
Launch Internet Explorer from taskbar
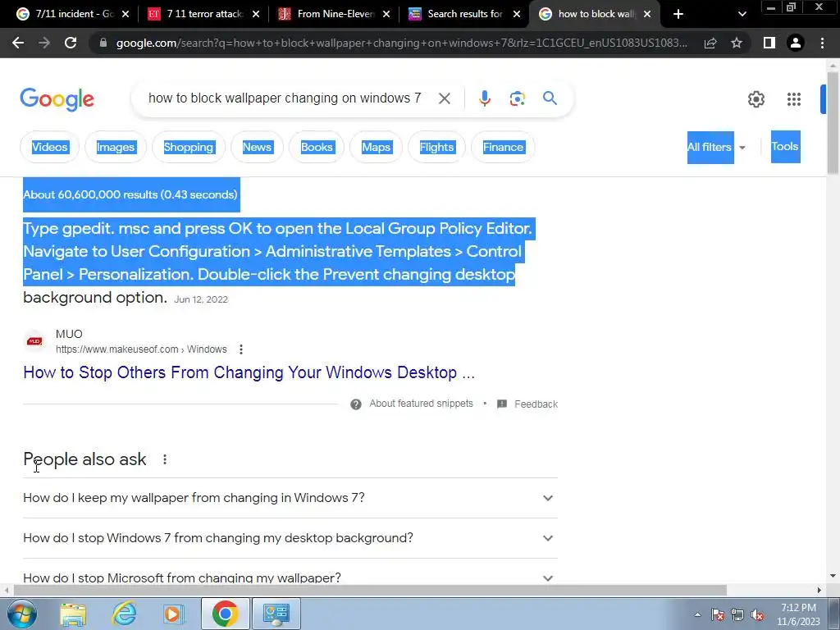pyautogui.click(x=124, y=614)
